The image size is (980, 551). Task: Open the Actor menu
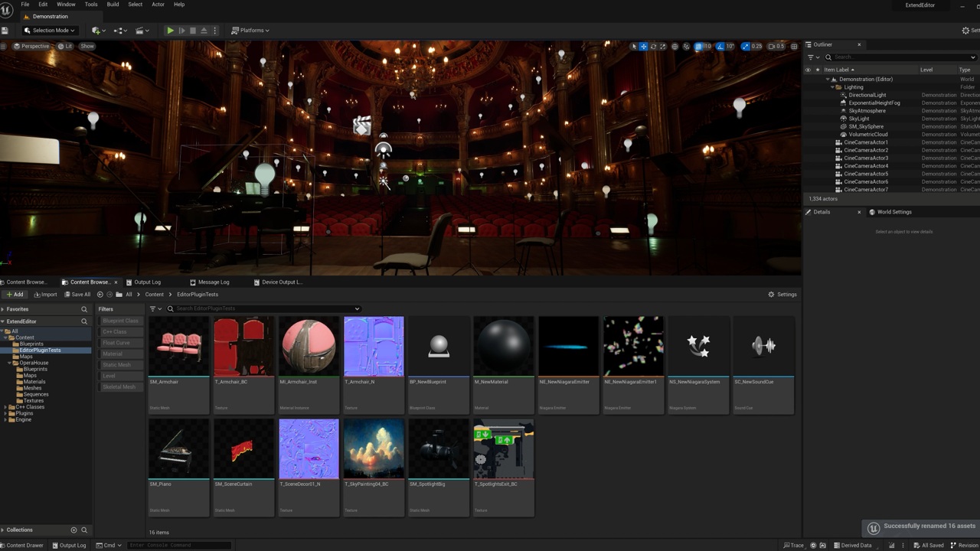click(x=158, y=5)
